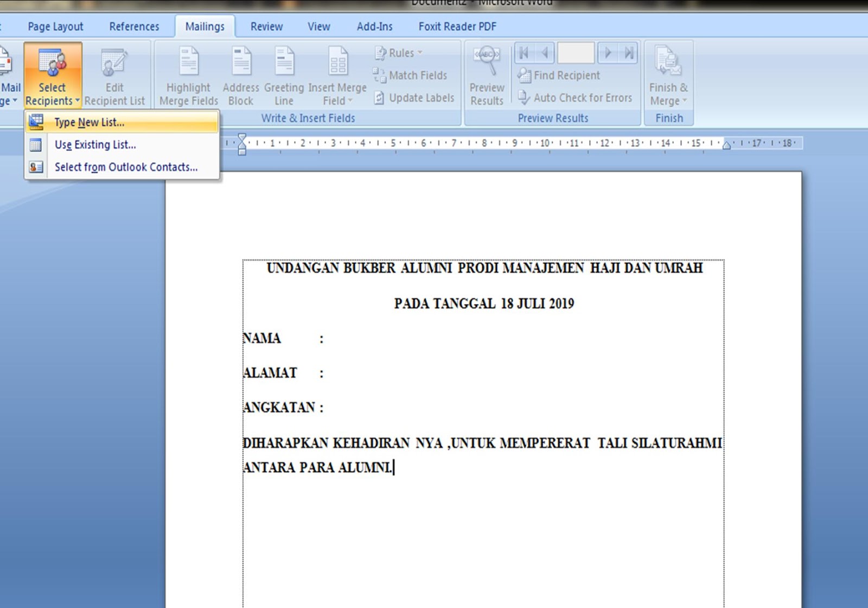Choose Type New List from the menu
Screen dimensions: 868x608
pos(90,122)
